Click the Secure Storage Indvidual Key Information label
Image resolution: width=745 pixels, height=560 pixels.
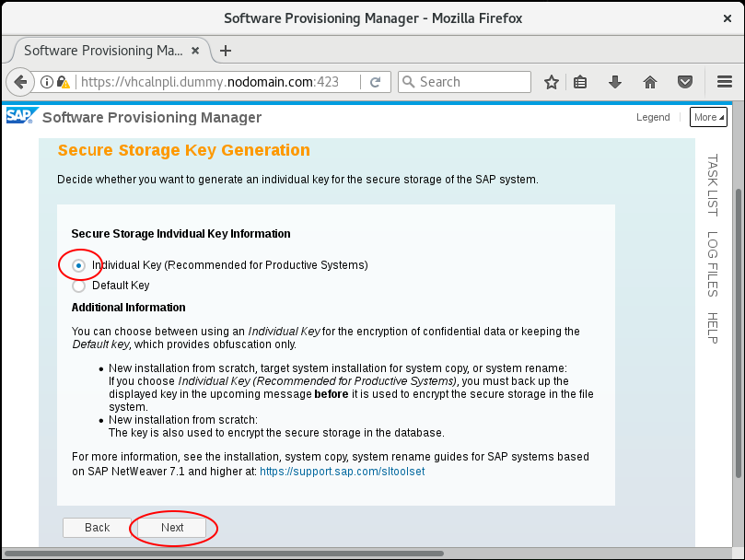(181, 234)
